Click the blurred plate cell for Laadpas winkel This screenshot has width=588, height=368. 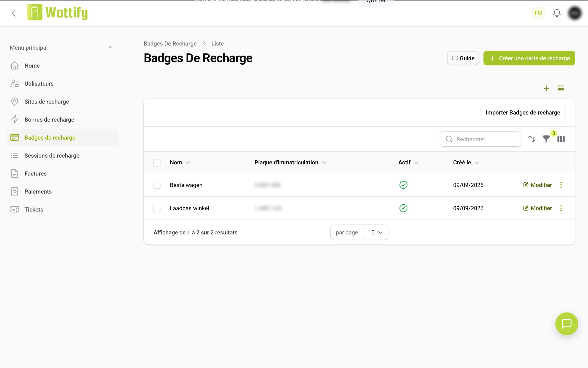point(268,208)
